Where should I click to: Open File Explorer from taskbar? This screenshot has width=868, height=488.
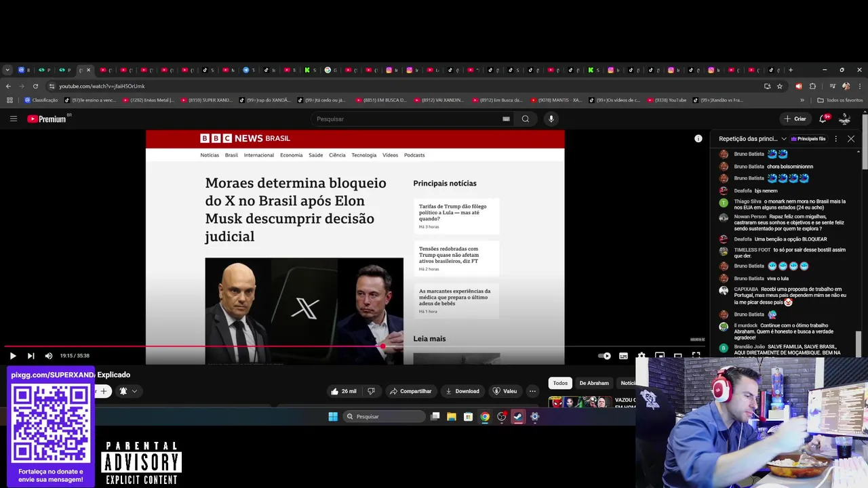coord(452,417)
